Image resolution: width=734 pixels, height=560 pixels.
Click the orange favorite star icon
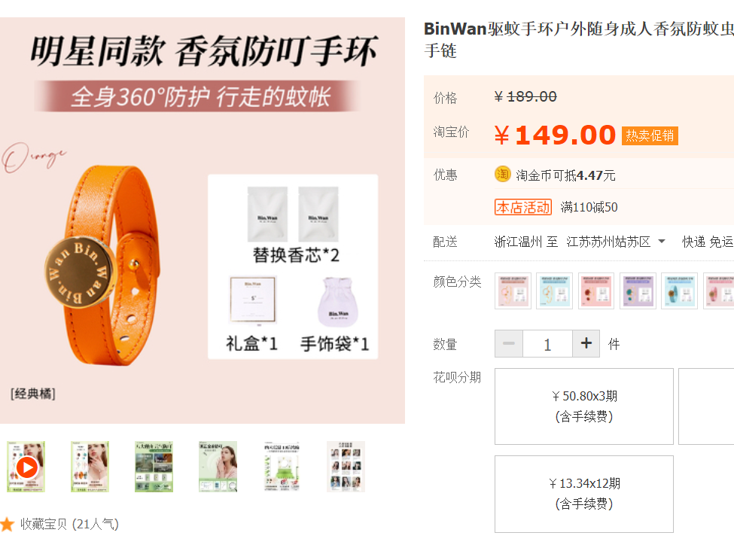[7, 524]
